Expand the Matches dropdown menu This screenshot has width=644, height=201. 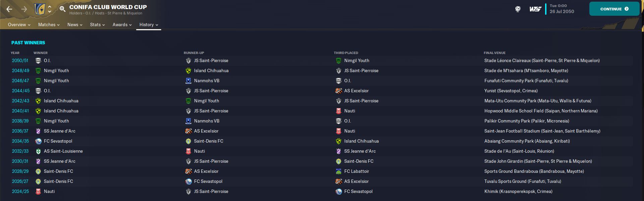coord(49,24)
